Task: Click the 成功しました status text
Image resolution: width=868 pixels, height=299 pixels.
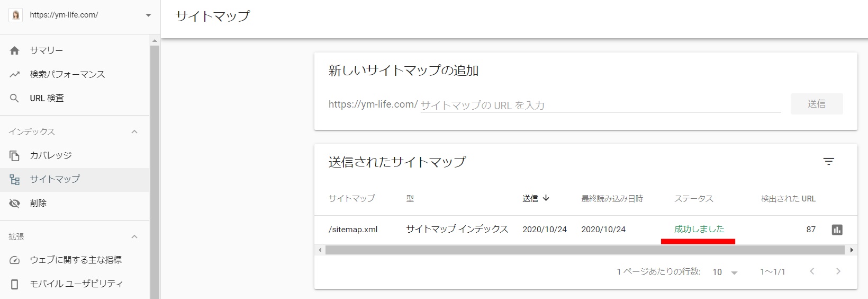Action: point(699,229)
